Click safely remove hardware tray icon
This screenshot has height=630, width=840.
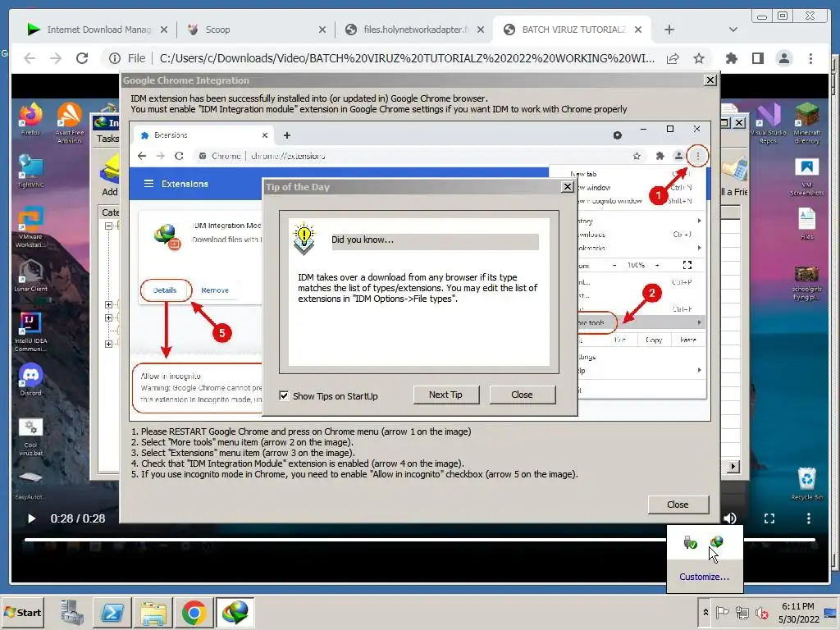tap(690, 542)
